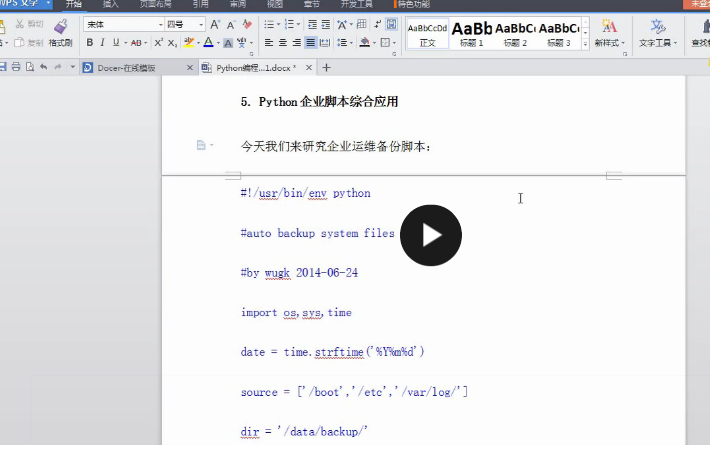This screenshot has height=468, width=710.
Task: Expand highlight color dropdown arrow
Action: 198,43
